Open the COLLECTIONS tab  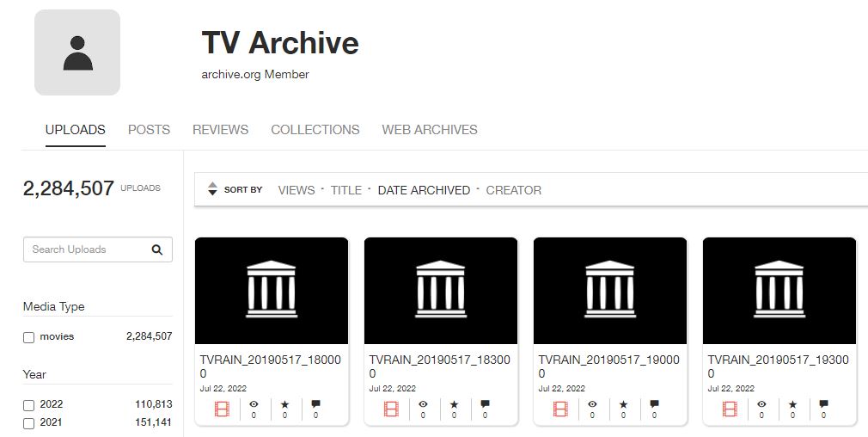click(315, 130)
